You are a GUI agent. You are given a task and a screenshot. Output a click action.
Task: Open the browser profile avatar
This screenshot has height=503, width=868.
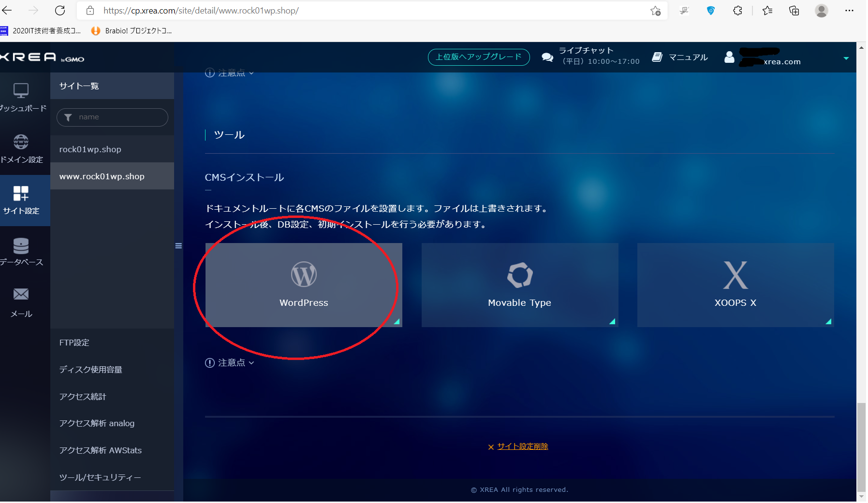click(822, 11)
